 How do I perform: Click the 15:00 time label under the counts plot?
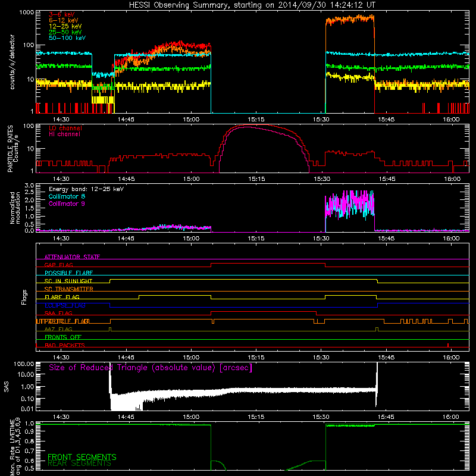coord(191,120)
